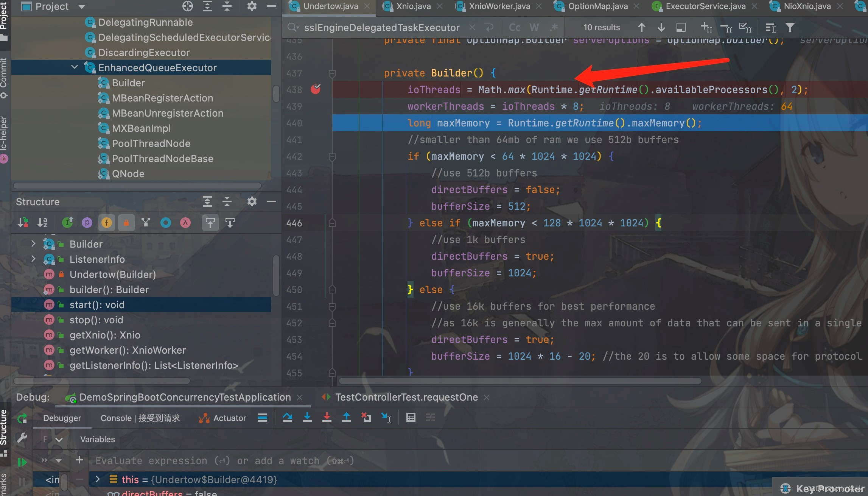Fold the if block at line 442

tap(332, 156)
